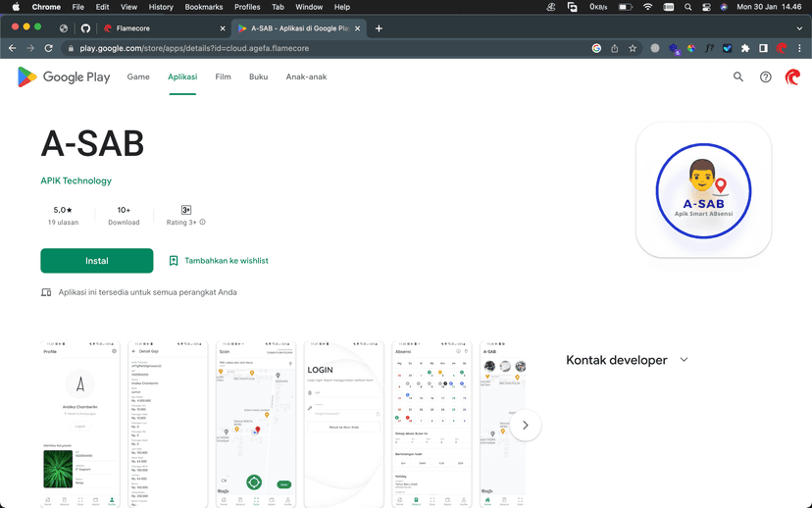Switch to the Aplikasi tab

click(182, 76)
